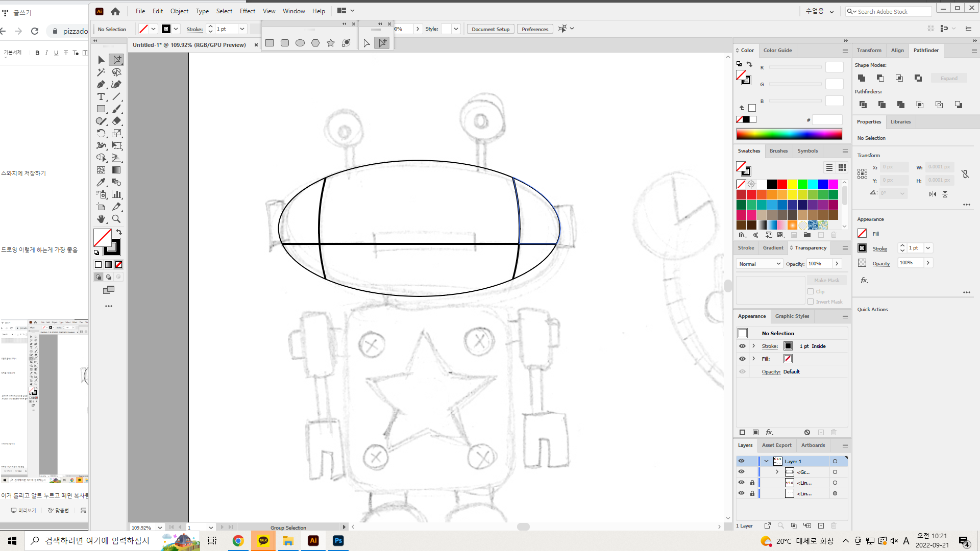Open the Effect menu

(247, 11)
